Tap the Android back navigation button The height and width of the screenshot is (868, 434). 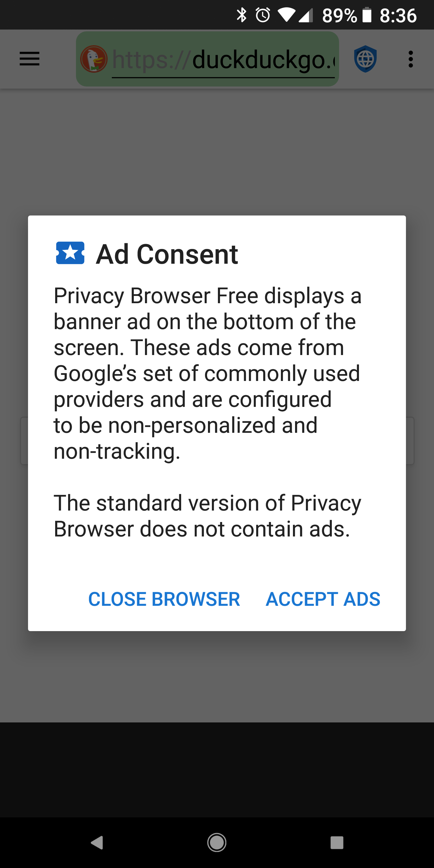(x=97, y=842)
